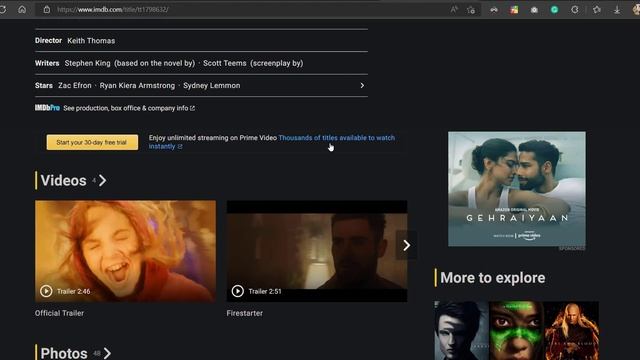The height and width of the screenshot is (360, 640).
Task: Click the add-to-favorites star icon with plus
Action: click(x=471, y=9)
